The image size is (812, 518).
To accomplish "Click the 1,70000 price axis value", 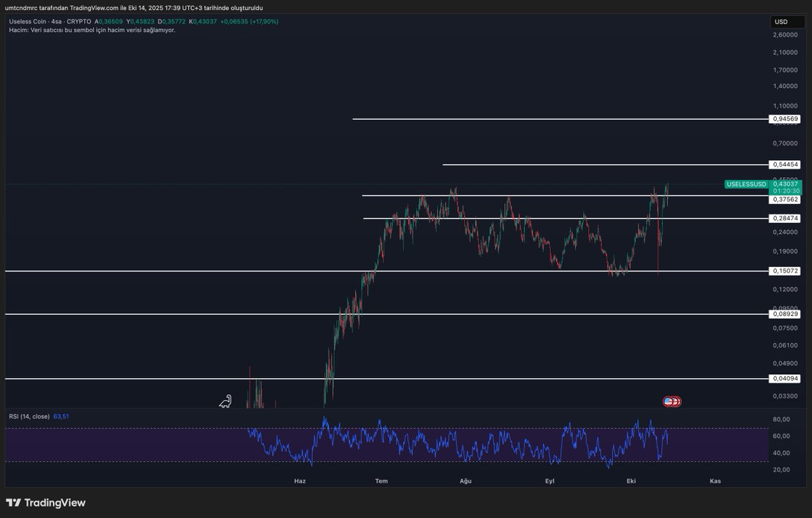I will point(784,69).
